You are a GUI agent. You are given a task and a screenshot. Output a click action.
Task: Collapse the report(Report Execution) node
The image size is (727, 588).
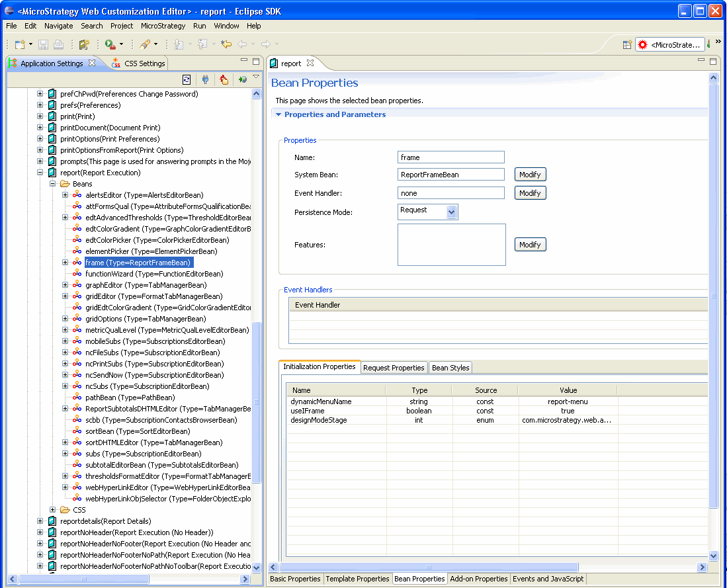[x=40, y=173]
